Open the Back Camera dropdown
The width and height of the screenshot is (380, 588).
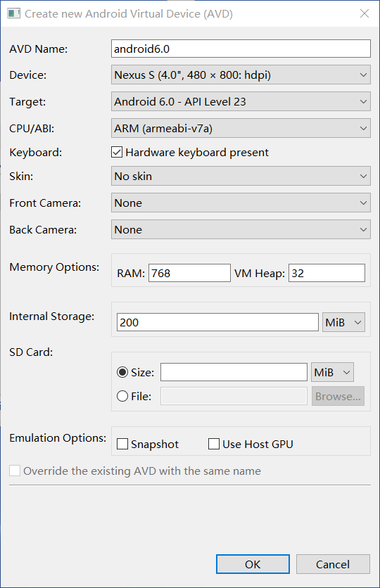pos(241,229)
